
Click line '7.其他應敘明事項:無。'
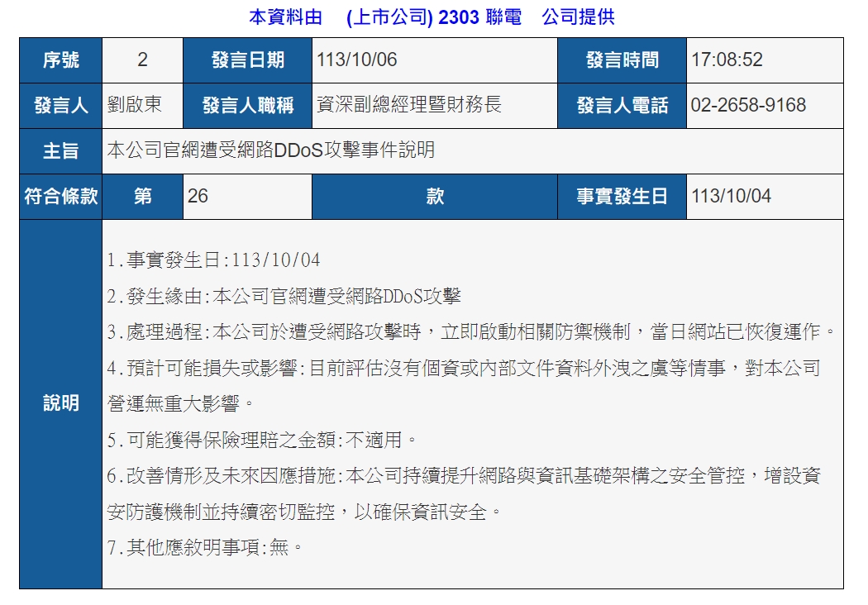(x=205, y=548)
